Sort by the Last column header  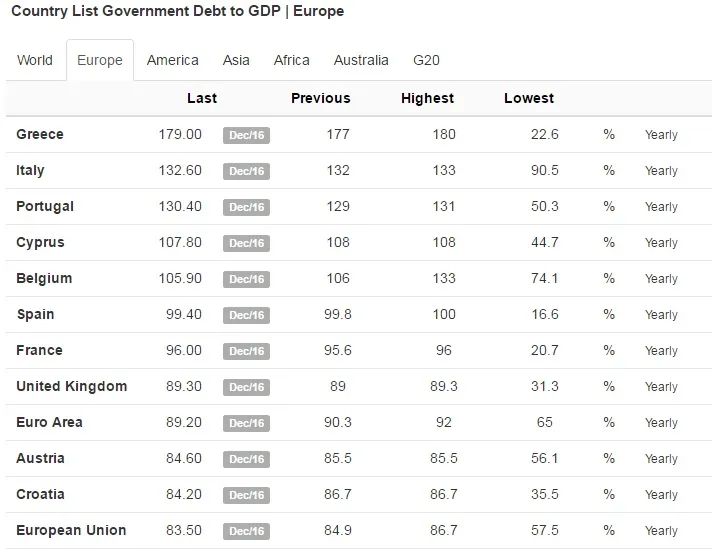coord(202,98)
